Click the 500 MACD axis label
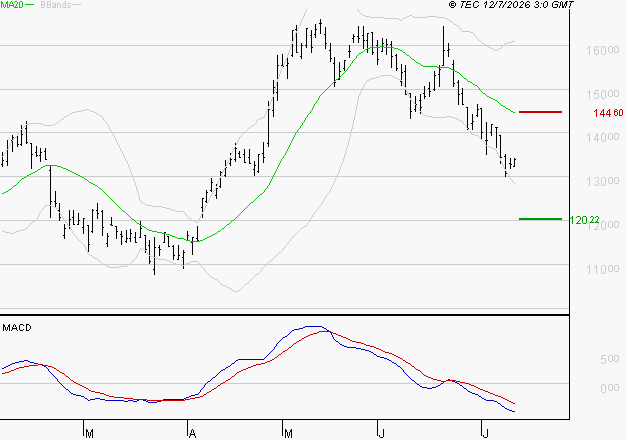 coord(610,359)
